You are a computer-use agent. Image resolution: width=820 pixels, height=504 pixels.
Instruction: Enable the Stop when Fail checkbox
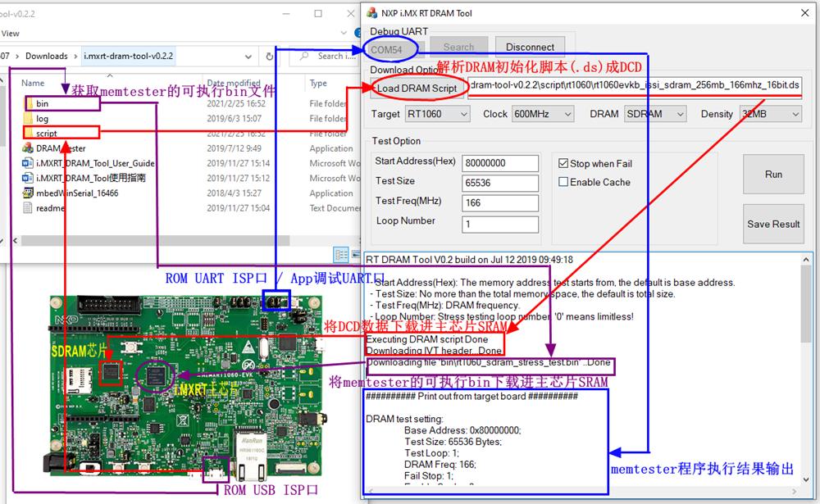(x=563, y=164)
